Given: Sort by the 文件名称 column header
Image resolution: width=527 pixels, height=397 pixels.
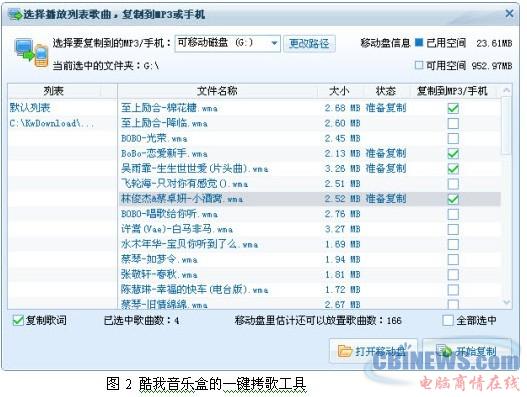Looking at the screenshot, I should point(217,91).
